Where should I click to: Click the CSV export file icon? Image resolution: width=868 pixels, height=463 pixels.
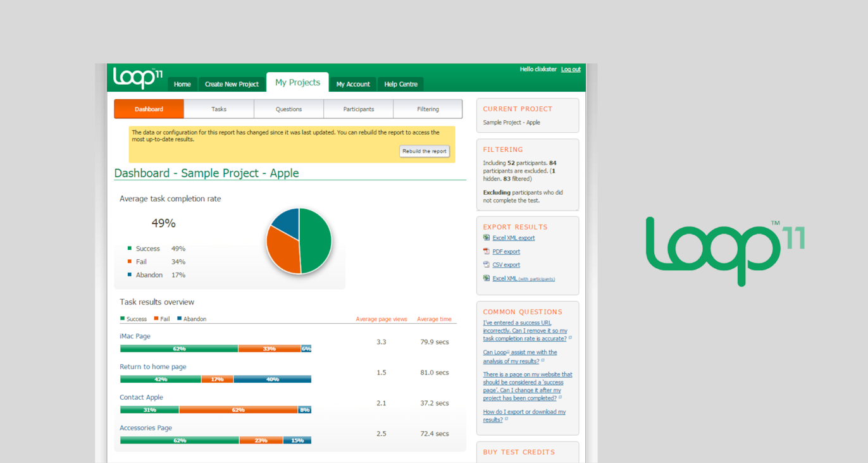(x=485, y=264)
